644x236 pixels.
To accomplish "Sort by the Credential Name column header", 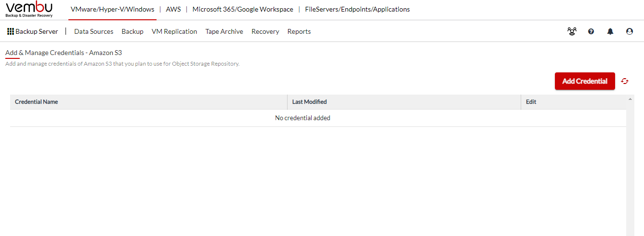I will click(37, 102).
